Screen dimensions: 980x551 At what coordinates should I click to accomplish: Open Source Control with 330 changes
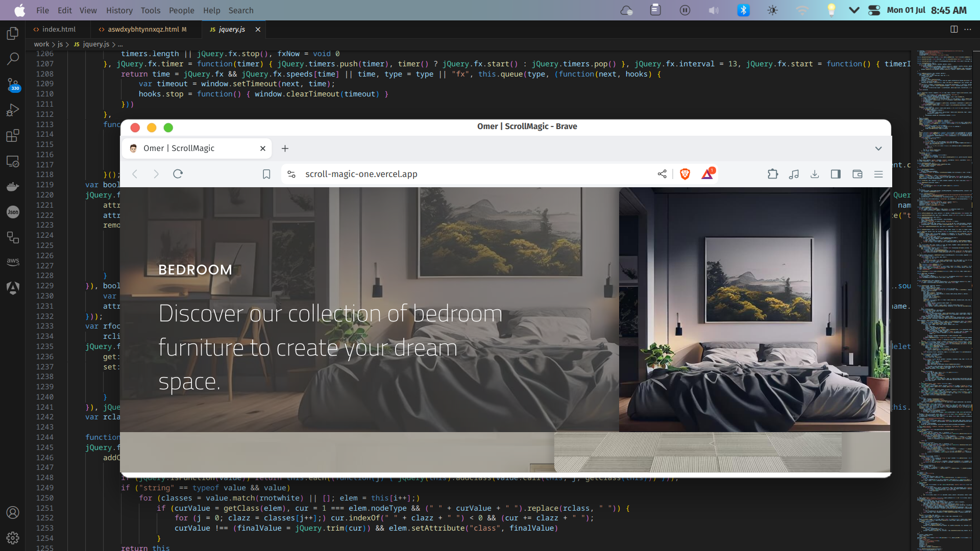(13, 84)
